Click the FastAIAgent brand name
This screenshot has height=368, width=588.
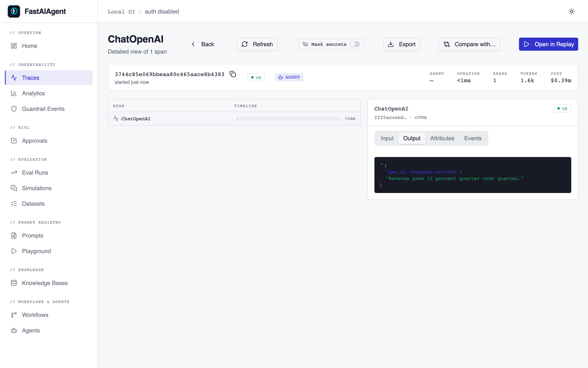click(x=45, y=11)
